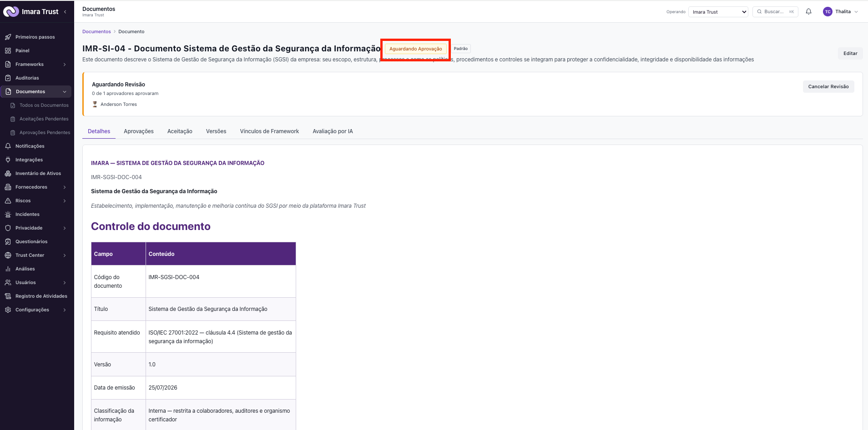Expand the Frameworks menu chevron

[65, 65]
